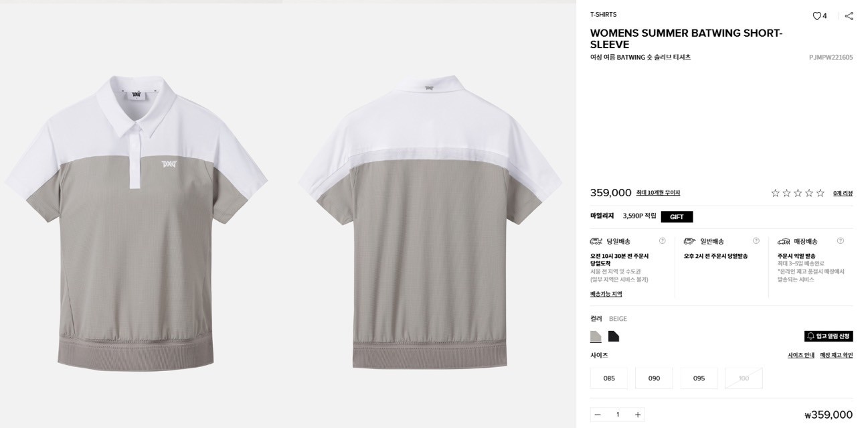
Task: Click the same-day delivery truck icon
Action: click(x=596, y=241)
